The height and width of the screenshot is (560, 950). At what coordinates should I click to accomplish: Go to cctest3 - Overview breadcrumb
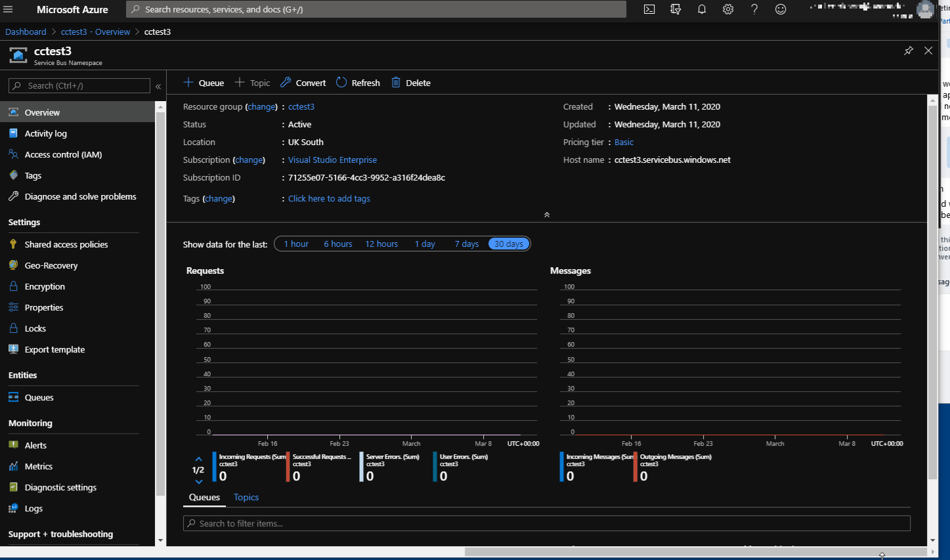click(95, 32)
